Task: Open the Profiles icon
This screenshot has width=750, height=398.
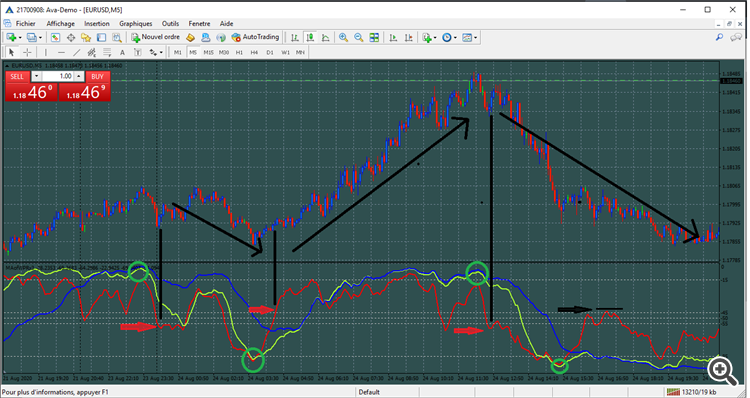Action: point(32,37)
